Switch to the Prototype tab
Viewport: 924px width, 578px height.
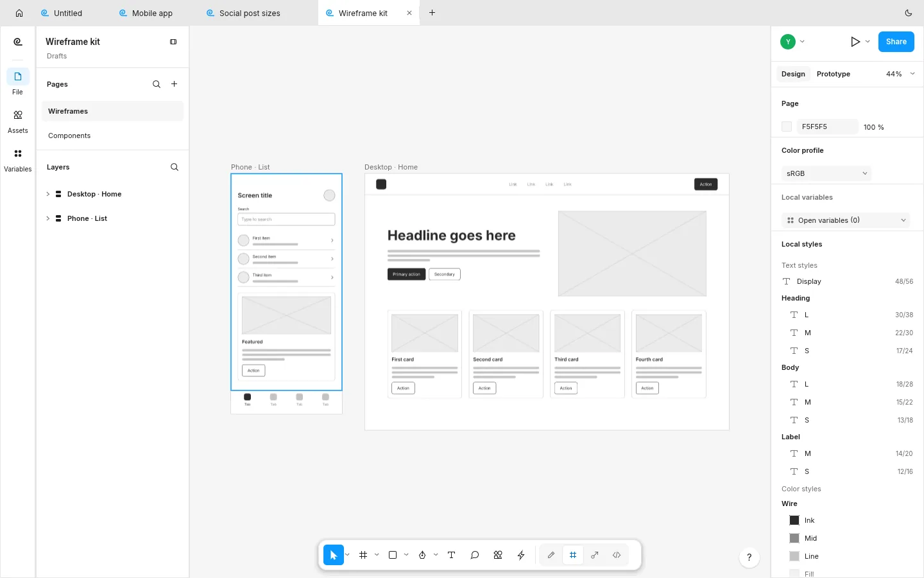834,74
